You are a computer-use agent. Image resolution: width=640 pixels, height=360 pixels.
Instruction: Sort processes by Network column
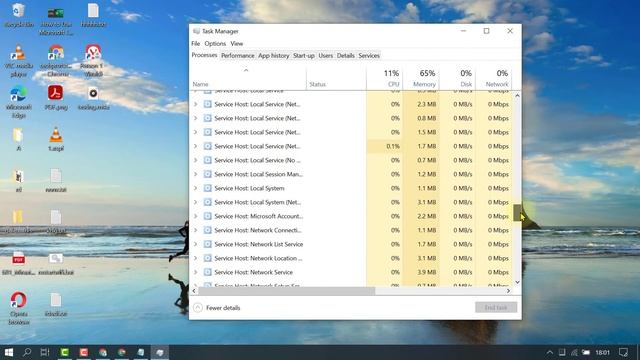pyautogui.click(x=494, y=78)
